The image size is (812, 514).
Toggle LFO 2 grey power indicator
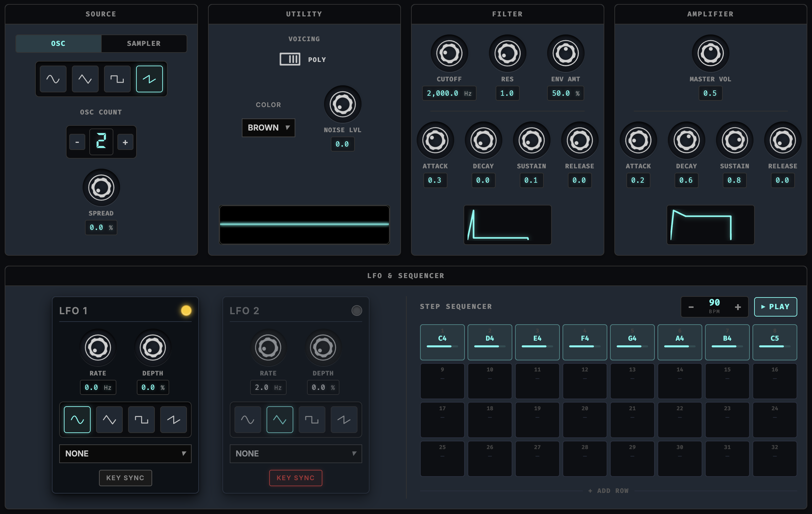(357, 310)
